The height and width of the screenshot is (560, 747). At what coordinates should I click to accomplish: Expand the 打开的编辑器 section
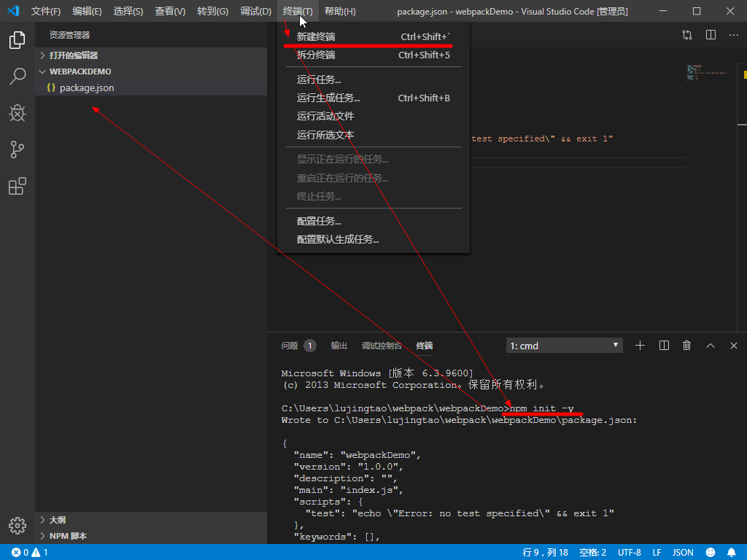151,55
